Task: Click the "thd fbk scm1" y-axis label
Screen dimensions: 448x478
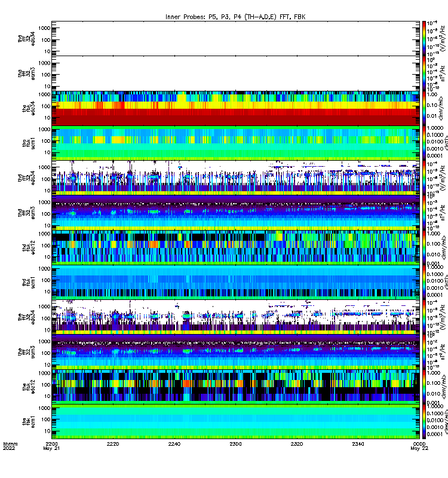Action: pyautogui.click(x=28, y=282)
